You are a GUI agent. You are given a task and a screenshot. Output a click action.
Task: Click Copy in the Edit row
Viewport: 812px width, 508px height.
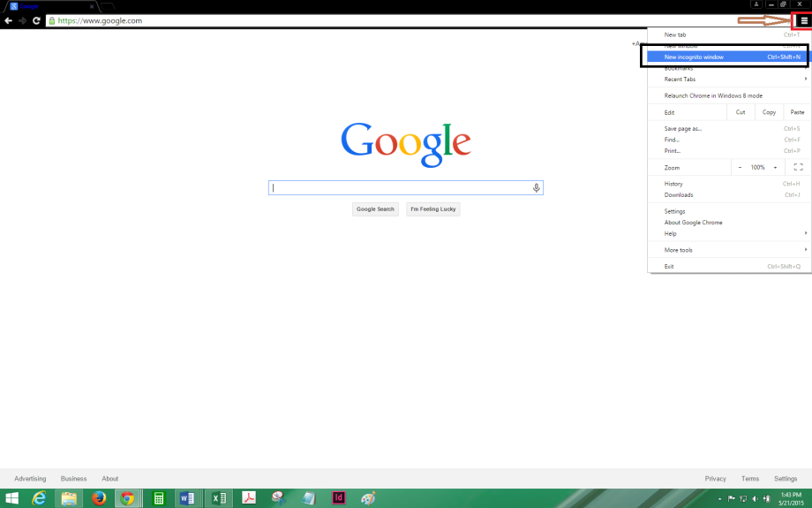[x=769, y=112]
